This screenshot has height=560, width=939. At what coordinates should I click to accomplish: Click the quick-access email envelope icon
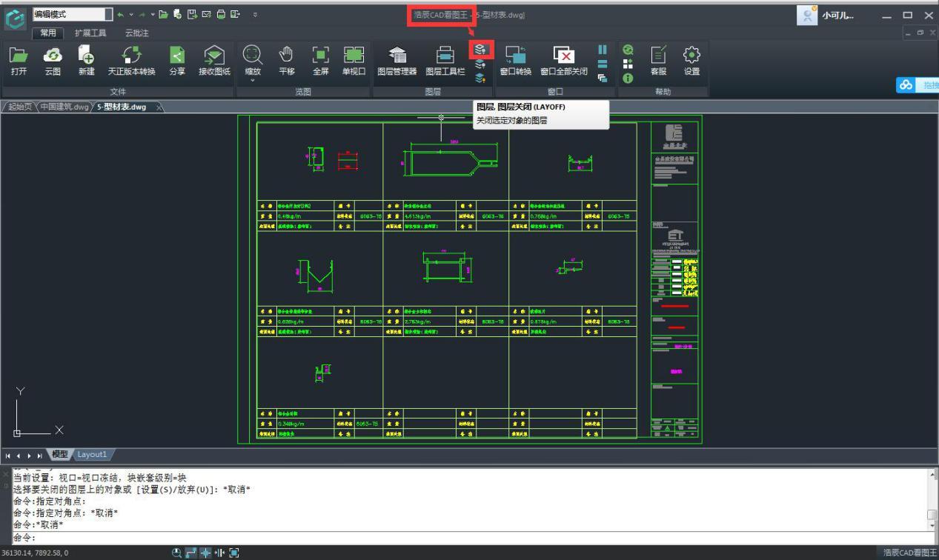(x=206, y=14)
